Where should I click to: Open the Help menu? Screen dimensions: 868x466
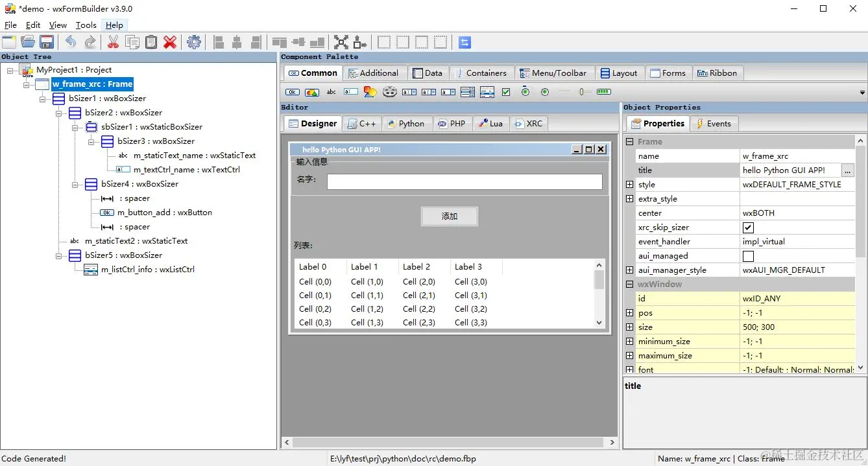(x=115, y=25)
